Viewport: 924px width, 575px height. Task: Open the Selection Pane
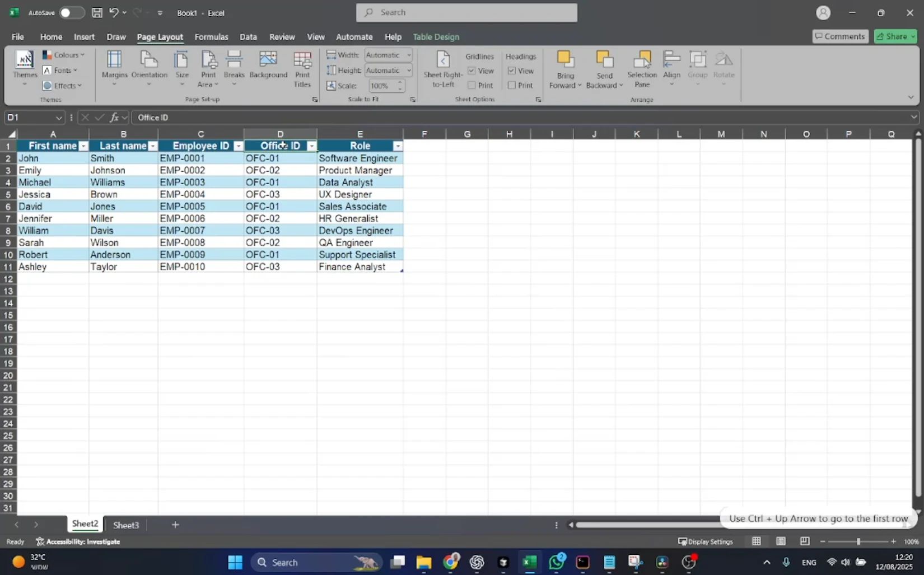coord(642,69)
